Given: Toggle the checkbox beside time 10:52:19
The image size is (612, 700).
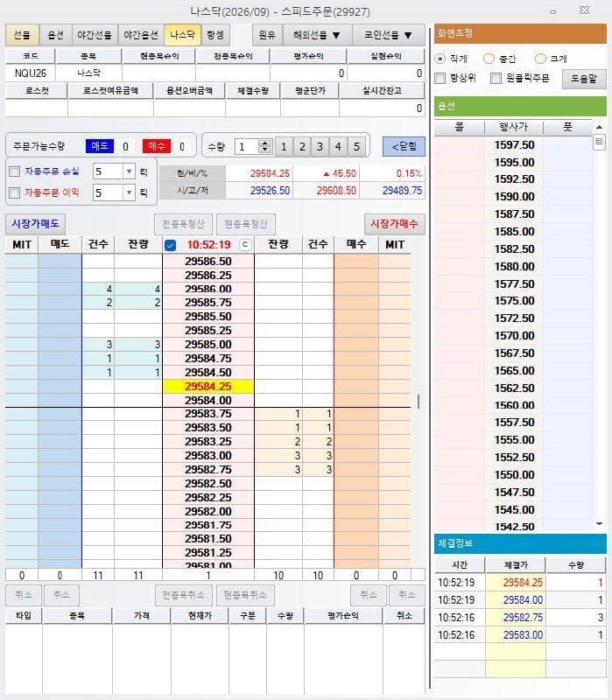Looking at the screenshot, I should point(170,245).
